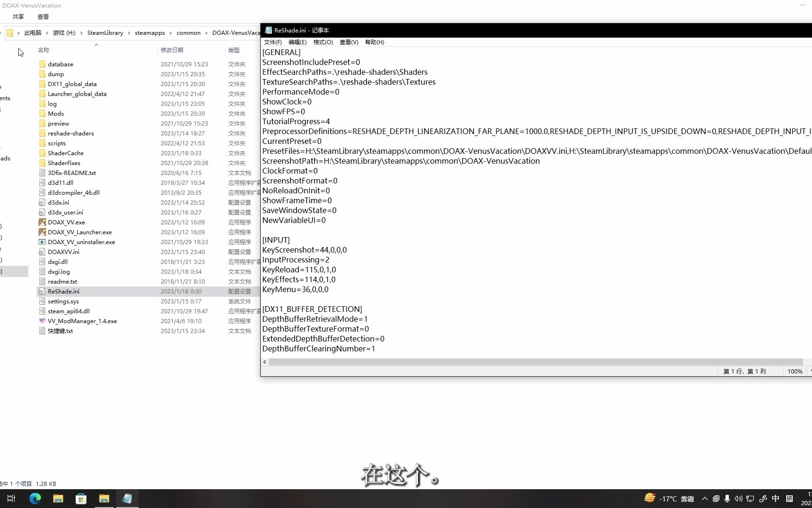
Task: Select the 3Dfix-README.txt file icon
Action: pyautogui.click(x=42, y=173)
